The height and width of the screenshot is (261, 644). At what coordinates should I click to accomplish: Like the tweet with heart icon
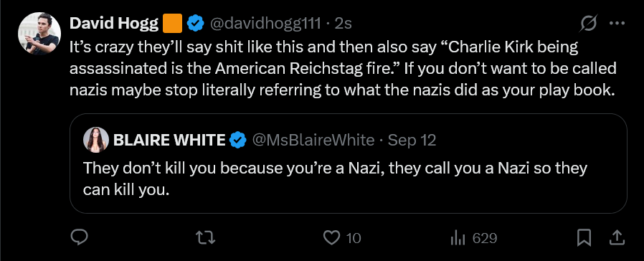331,237
